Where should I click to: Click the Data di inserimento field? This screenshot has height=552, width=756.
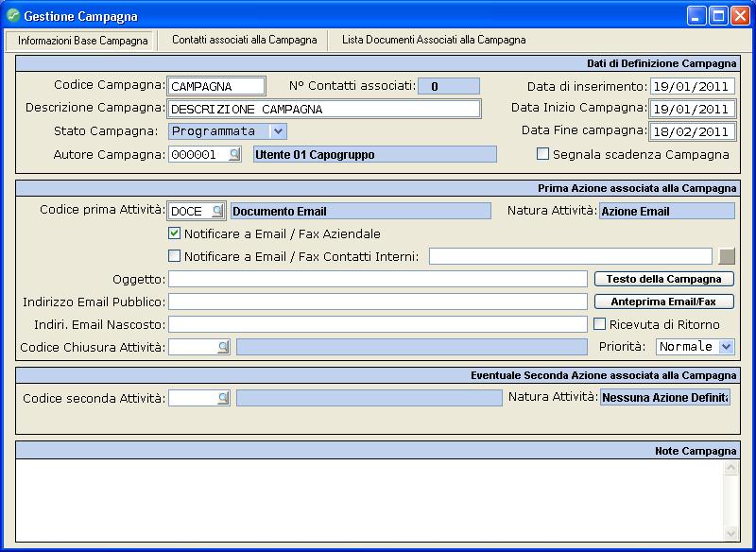coord(693,86)
